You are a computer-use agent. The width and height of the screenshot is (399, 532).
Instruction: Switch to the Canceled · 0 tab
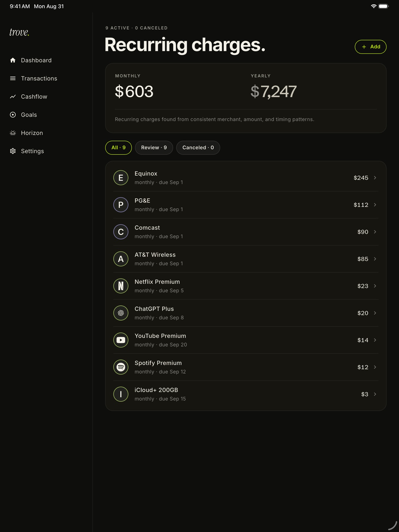tap(198, 148)
